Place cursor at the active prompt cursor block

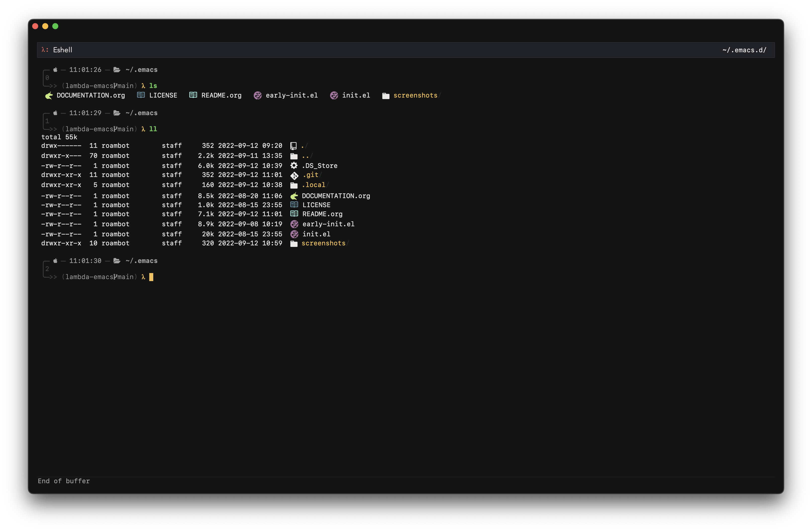(x=151, y=277)
